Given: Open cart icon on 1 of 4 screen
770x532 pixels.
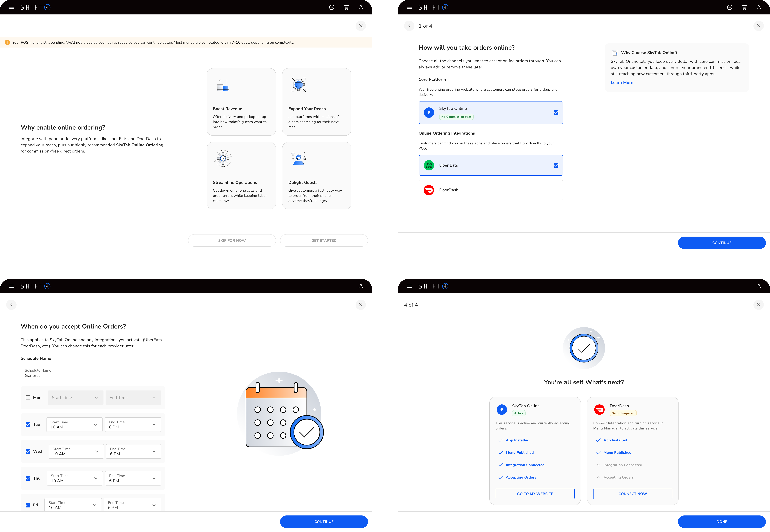Looking at the screenshot, I should pos(744,7).
